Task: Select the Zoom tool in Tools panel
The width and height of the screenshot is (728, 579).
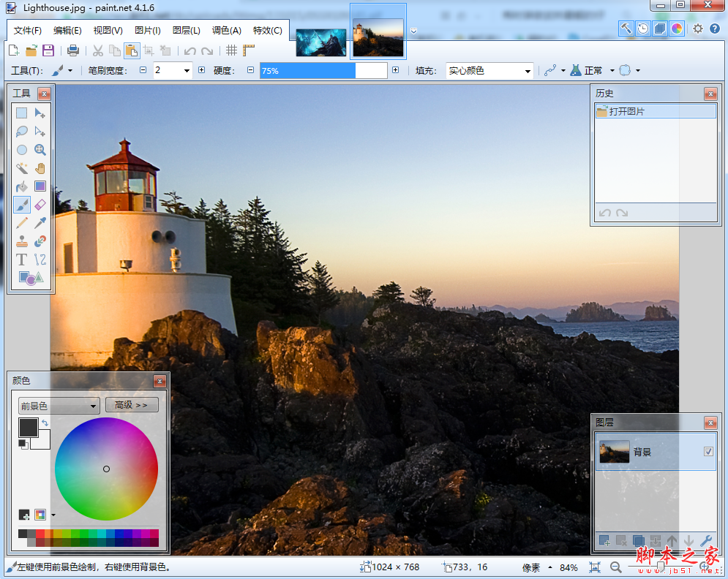Action: 40,150
